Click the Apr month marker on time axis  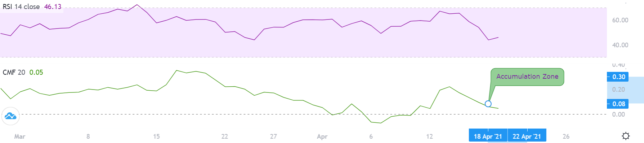pyautogui.click(x=322, y=136)
